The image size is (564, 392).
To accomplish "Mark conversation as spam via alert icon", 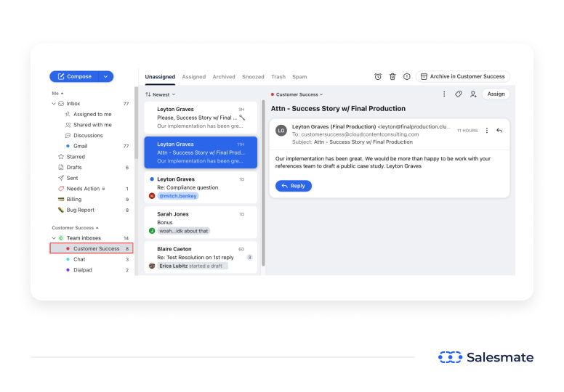I will coord(407,76).
